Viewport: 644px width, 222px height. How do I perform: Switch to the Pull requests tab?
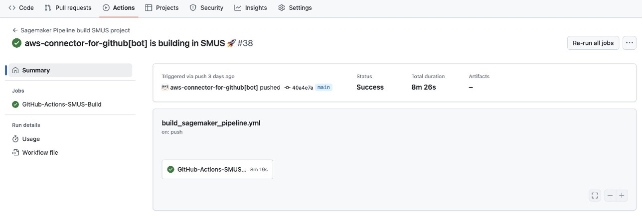pyautogui.click(x=68, y=7)
